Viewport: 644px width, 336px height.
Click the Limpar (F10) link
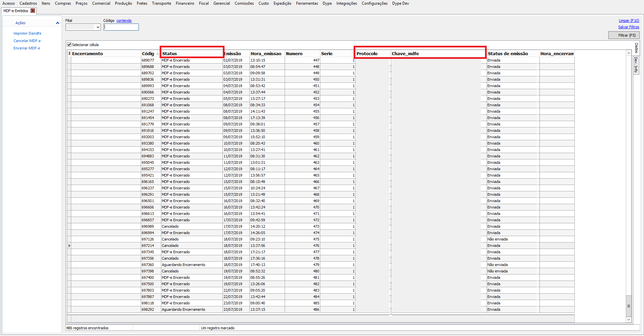click(x=629, y=21)
